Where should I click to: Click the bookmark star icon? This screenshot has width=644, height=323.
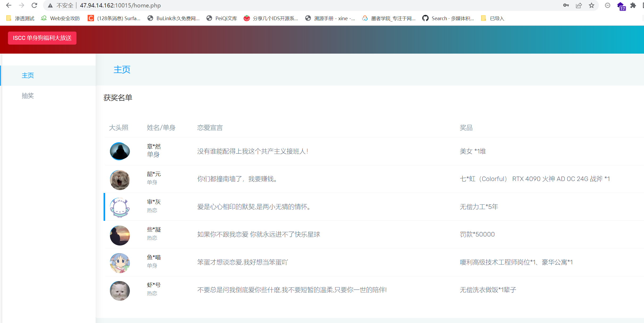click(x=591, y=5)
